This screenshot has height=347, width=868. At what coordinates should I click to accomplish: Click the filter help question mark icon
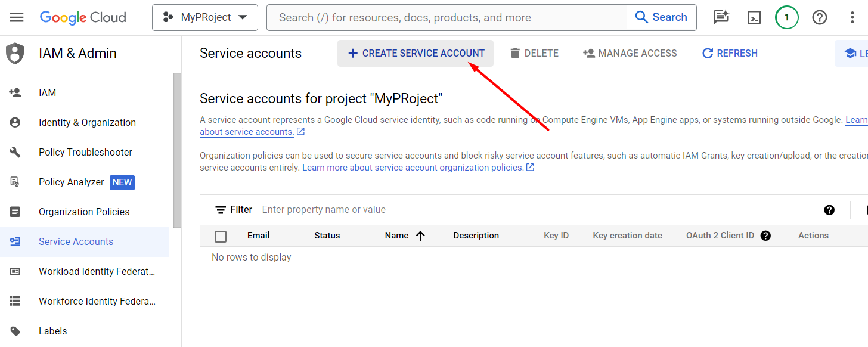(x=829, y=210)
